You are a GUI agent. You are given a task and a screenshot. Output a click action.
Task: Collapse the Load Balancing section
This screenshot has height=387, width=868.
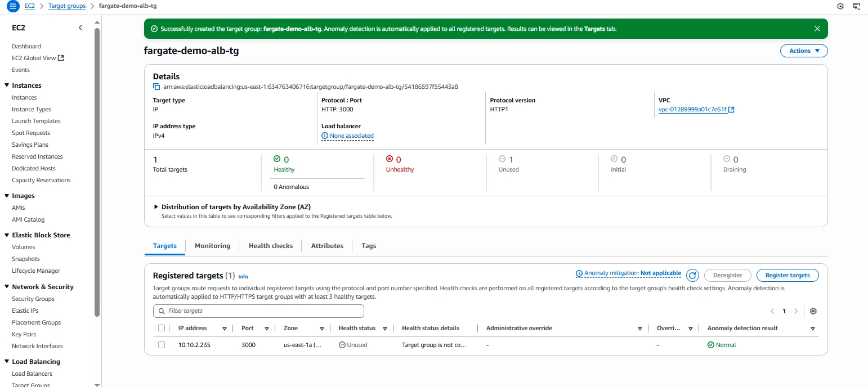(x=6, y=362)
